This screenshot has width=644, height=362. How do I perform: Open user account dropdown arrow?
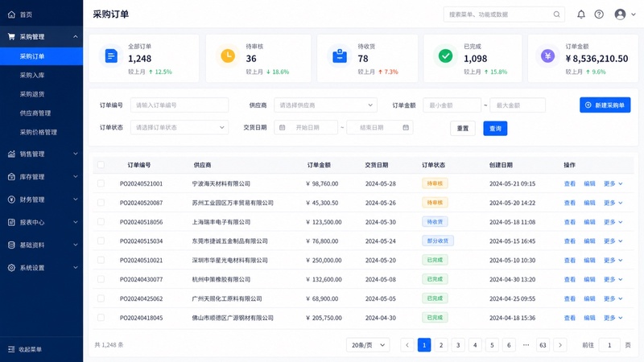(x=634, y=14)
